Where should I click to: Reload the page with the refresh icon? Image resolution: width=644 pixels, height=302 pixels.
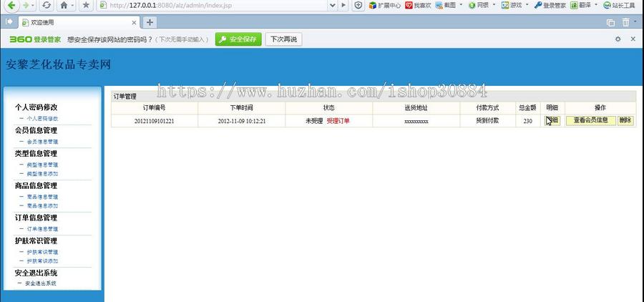[x=47, y=5]
